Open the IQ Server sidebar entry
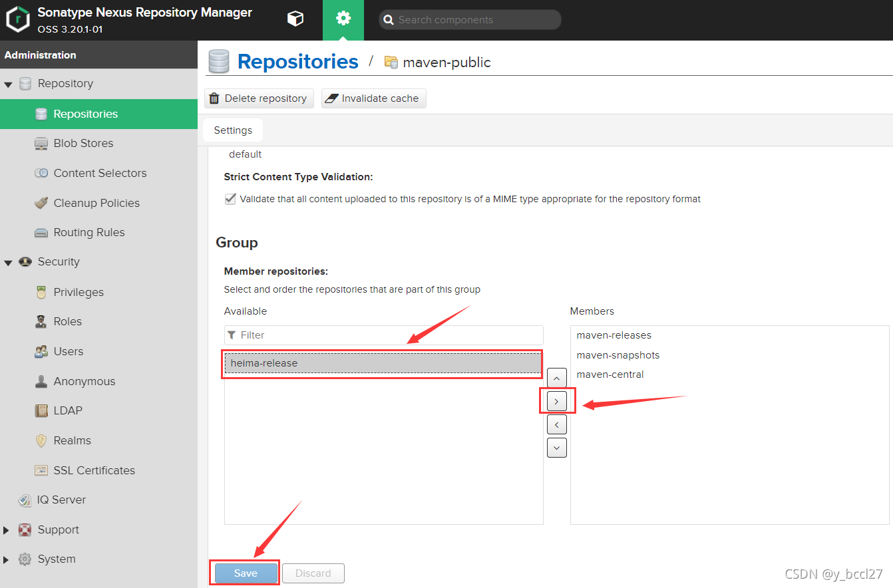 point(98,500)
